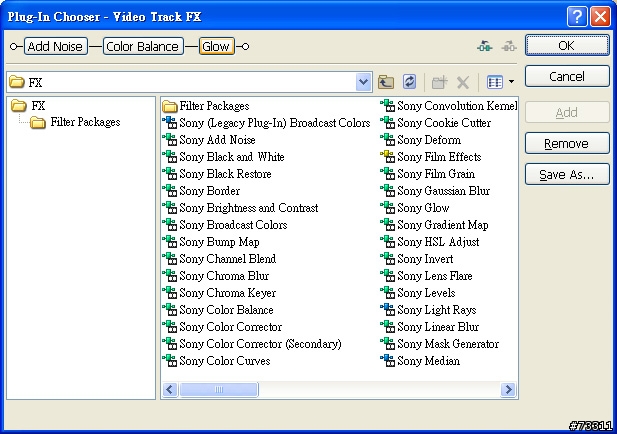Click the list's left scroll arrow
This screenshot has width=617, height=434.
pos(170,390)
